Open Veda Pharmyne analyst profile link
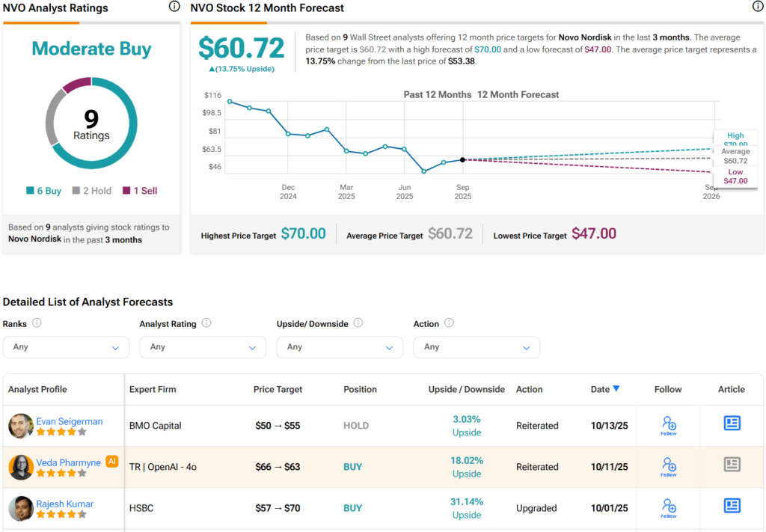This screenshot has height=532, width=766. [68, 462]
